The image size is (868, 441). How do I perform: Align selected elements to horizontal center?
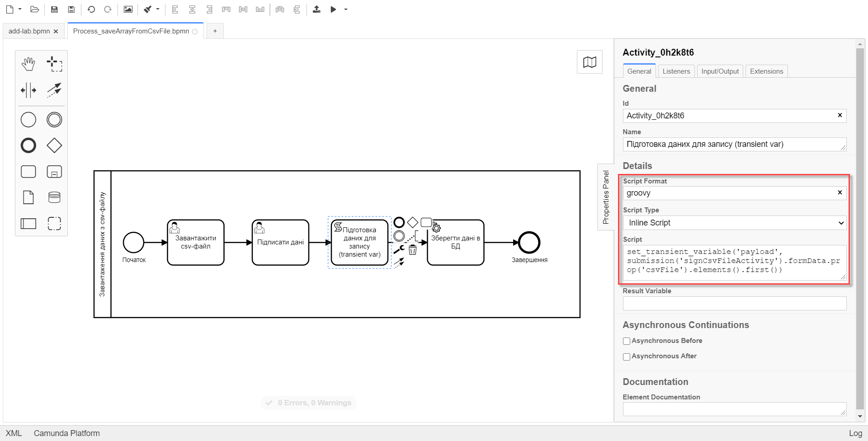(192, 9)
